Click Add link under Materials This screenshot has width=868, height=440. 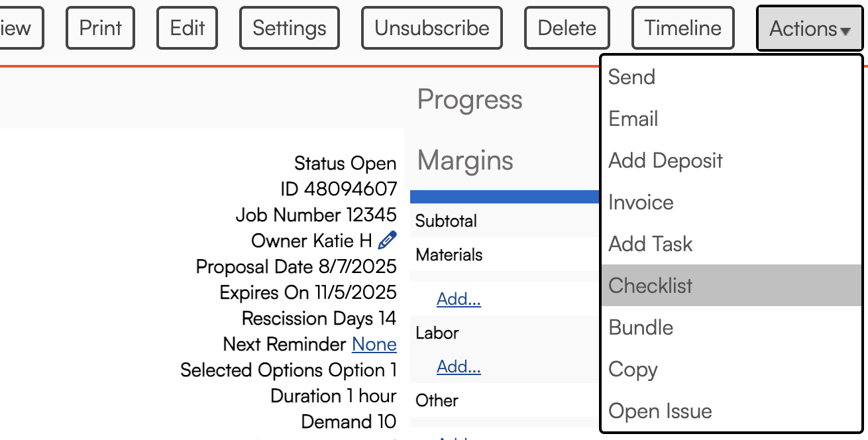[459, 300]
